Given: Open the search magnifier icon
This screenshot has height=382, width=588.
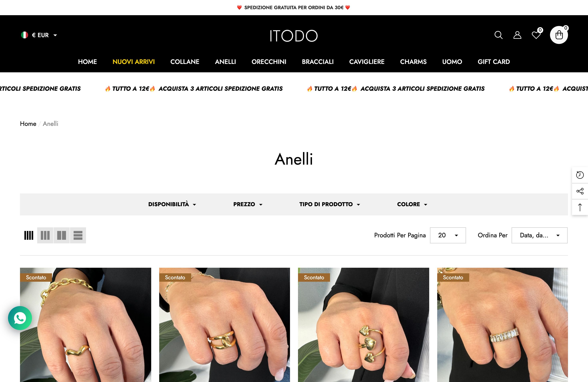Looking at the screenshot, I should point(498,35).
